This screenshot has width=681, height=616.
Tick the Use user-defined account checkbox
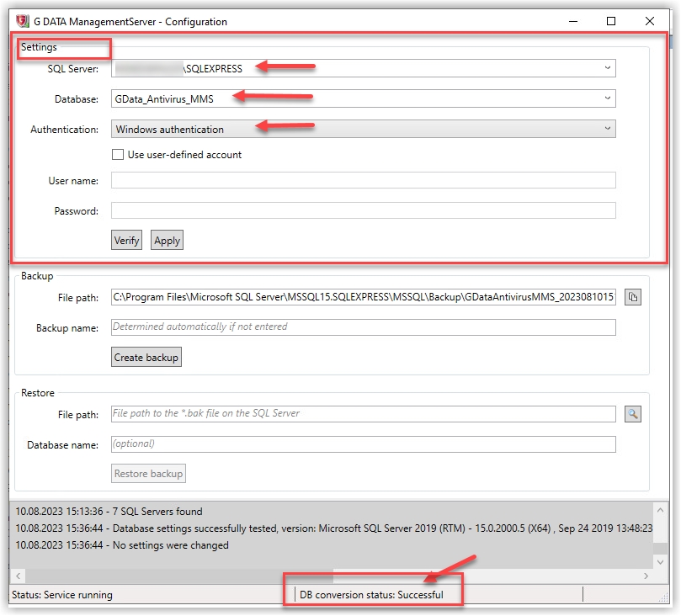tap(118, 155)
